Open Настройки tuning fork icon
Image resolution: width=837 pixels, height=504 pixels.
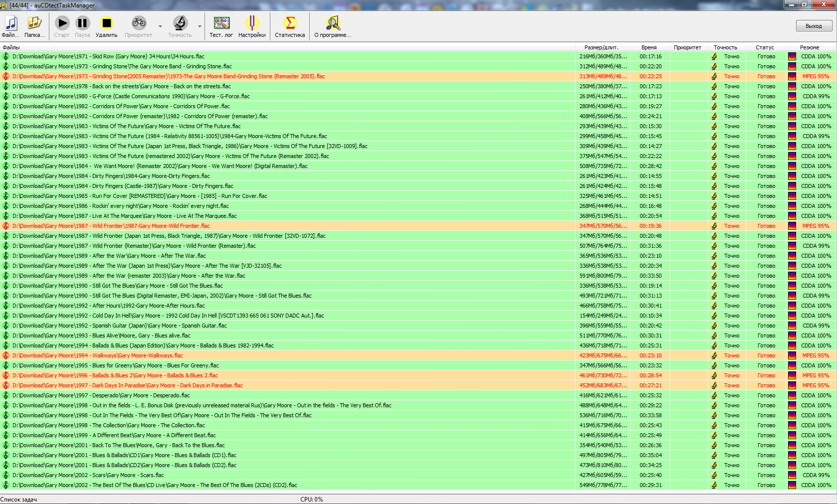tap(252, 23)
